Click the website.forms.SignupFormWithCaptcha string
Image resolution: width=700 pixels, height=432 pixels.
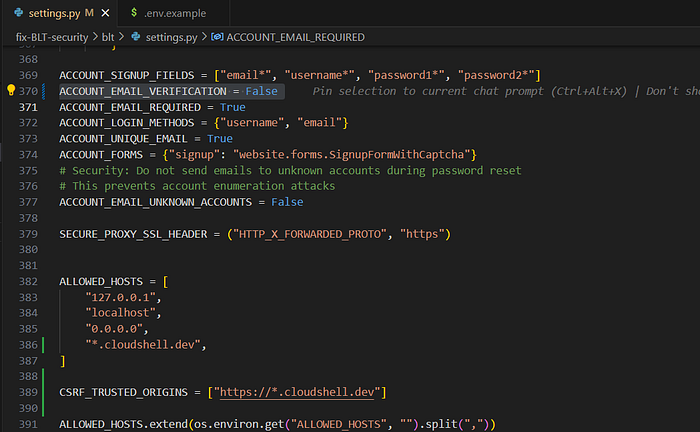(x=351, y=155)
